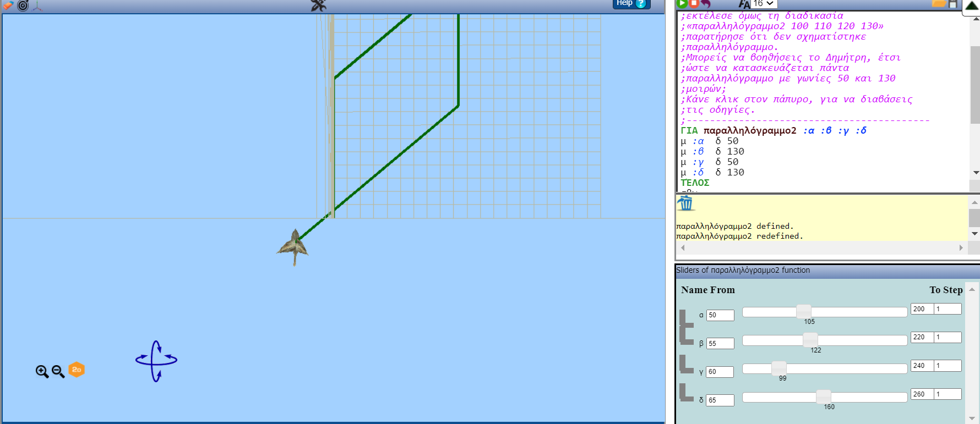Click the Help button
The image size is (980, 424).
point(631,4)
